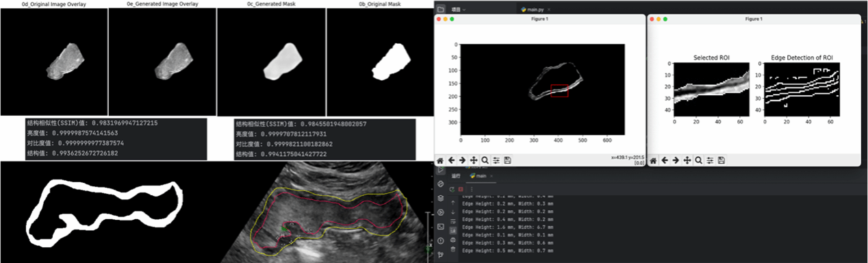The height and width of the screenshot is (263, 868).
Task: Select Pan tool in left figure toolbar
Action: (474, 160)
